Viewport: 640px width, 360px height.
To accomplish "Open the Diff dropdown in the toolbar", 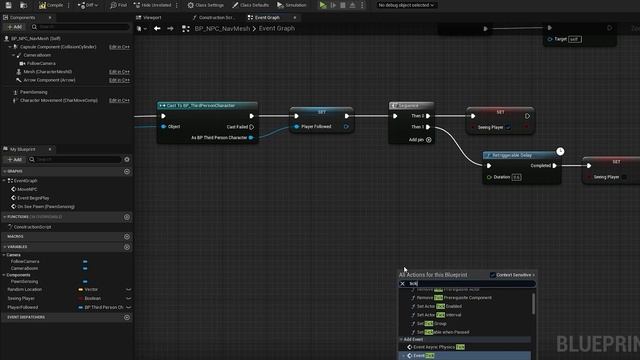I will coord(88,5).
